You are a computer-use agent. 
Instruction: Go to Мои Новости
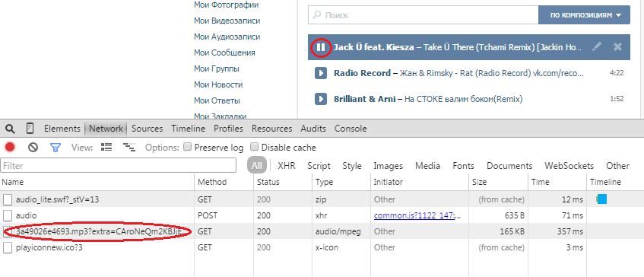tap(218, 84)
